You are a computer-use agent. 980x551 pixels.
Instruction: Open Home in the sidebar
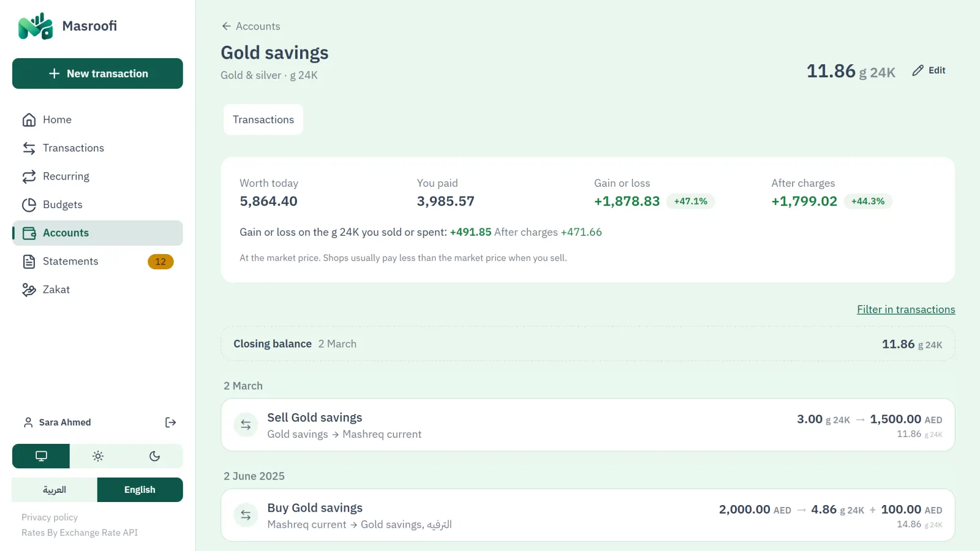97,120
